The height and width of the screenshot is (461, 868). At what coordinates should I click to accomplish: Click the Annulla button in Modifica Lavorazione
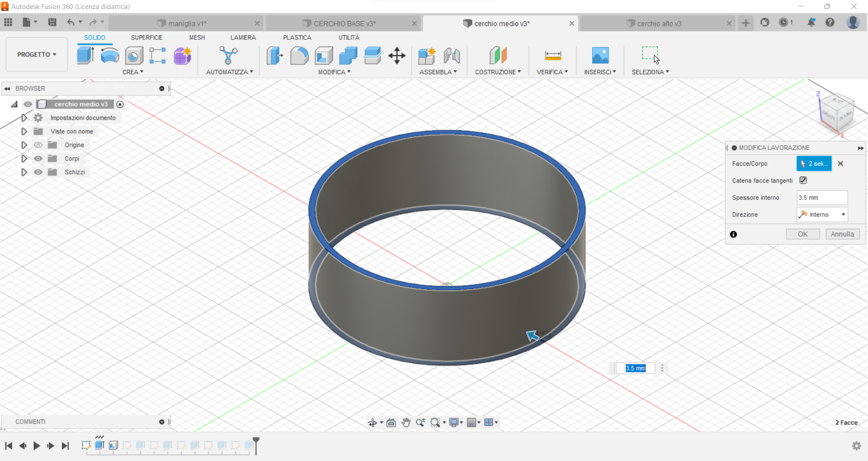(x=842, y=234)
